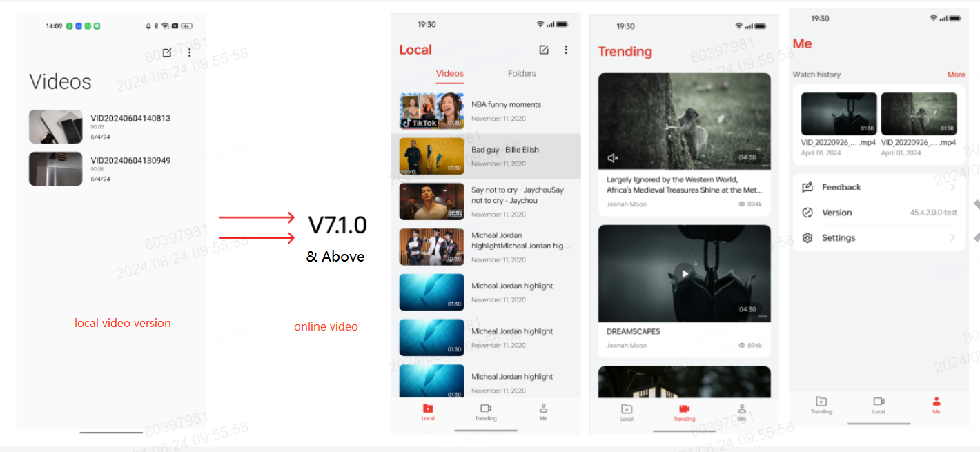The width and height of the screenshot is (980, 452).
Task: Unmute the squirrel video using the speaker icon
Action: point(612,158)
